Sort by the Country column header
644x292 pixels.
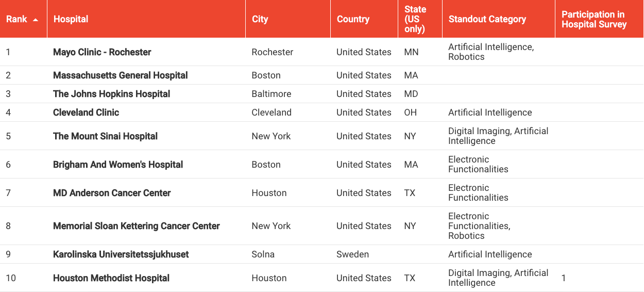pyautogui.click(x=353, y=19)
